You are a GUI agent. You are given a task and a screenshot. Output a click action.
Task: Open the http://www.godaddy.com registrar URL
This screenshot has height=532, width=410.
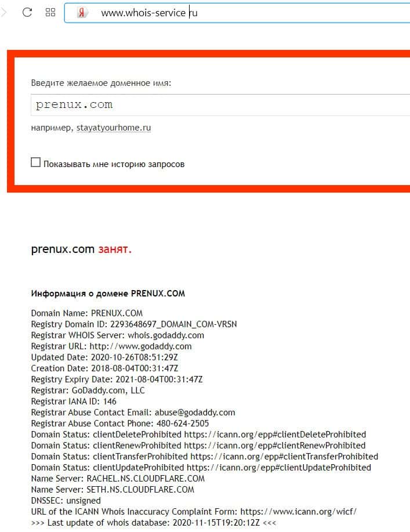pos(140,346)
